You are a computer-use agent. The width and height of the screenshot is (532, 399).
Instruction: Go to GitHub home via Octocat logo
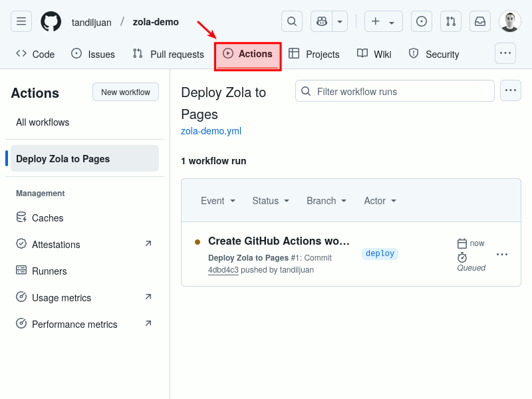51,21
